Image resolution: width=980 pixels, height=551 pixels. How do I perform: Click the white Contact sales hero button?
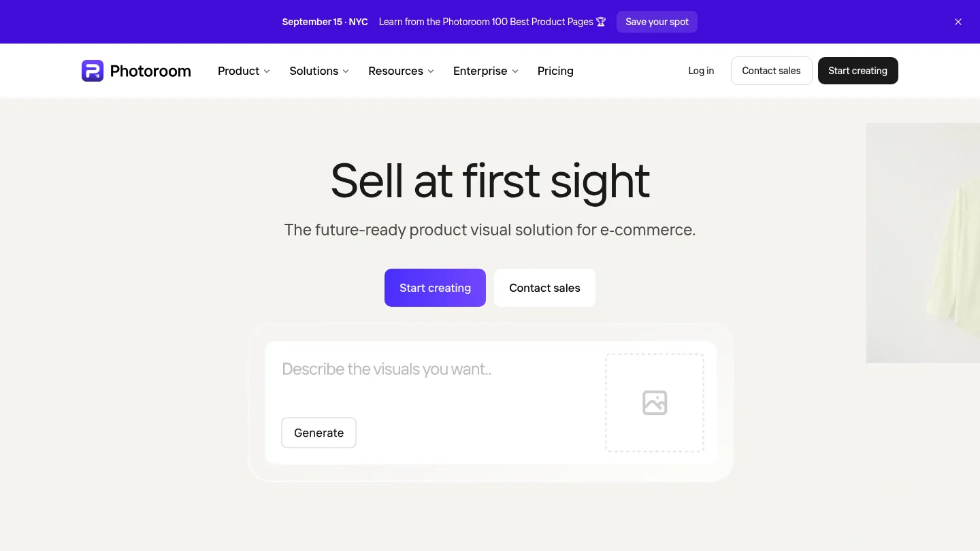point(544,288)
